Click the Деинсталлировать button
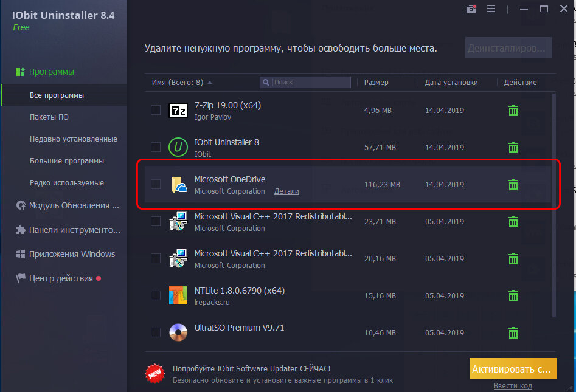576x392 pixels. [508, 48]
